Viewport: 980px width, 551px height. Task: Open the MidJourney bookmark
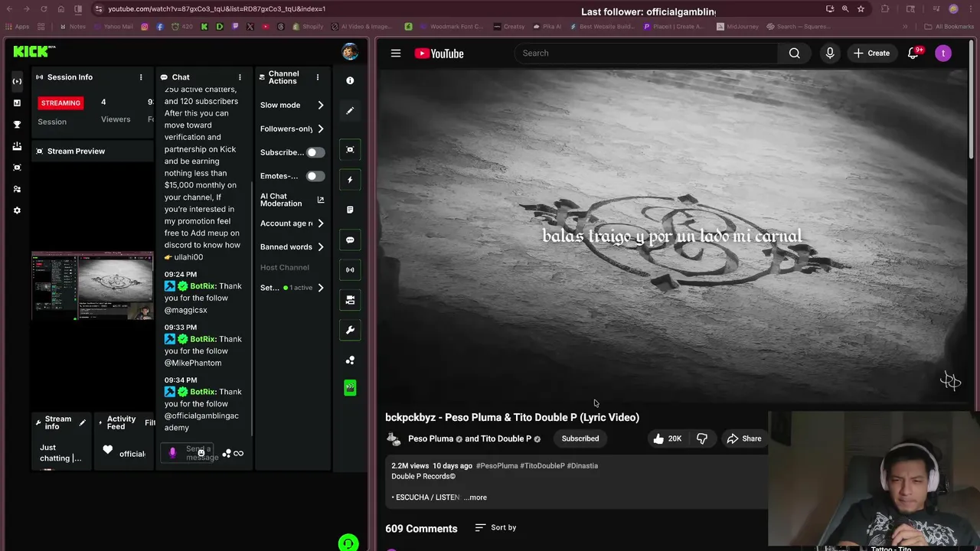[x=737, y=27]
